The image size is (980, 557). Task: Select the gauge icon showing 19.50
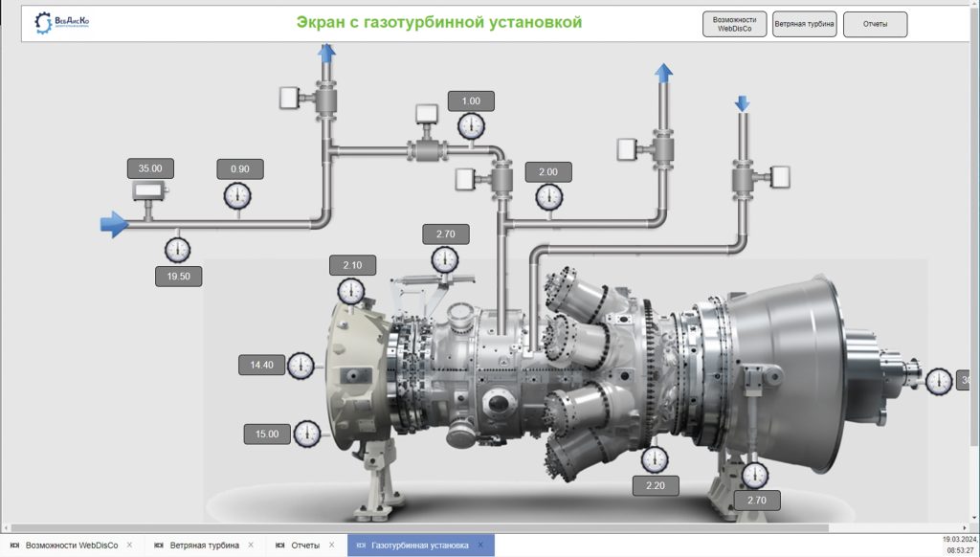coord(177,250)
